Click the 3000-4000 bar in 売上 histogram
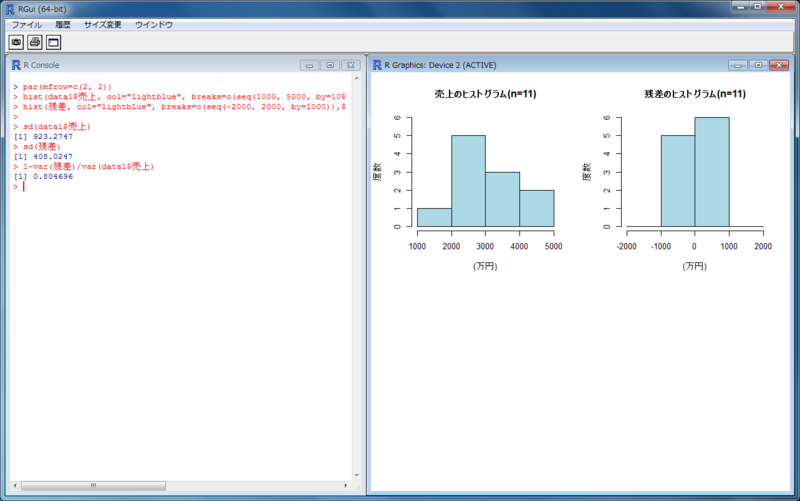Screen dimensions: 800x501 tap(503, 199)
